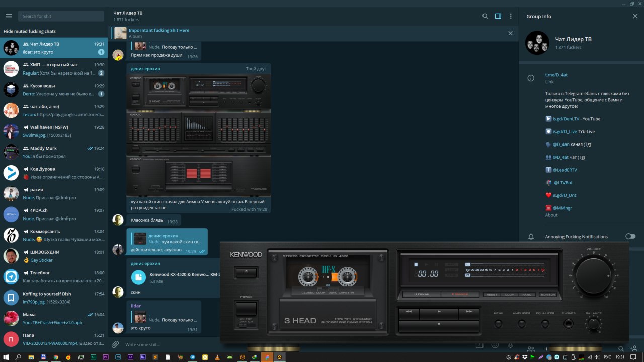Viewport: 644px width, 362px height.
Task: Click 'Hide muted fucking chats' label
Action: [29, 31]
